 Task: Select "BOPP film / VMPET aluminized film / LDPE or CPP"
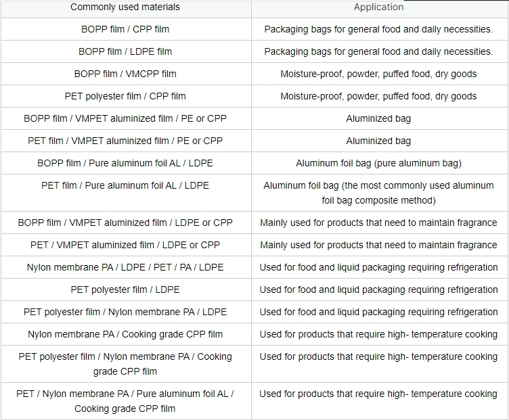125,223
